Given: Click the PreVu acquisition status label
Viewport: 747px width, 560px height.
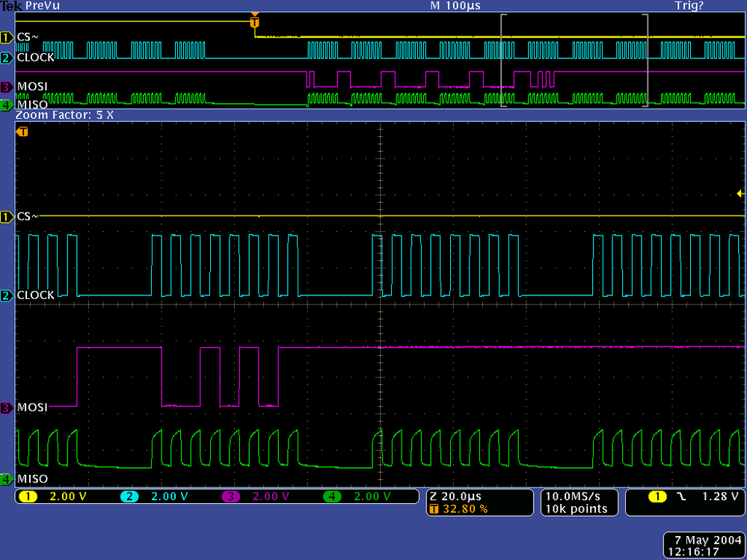Looking at the screenshot, I should pyautogui.click(x=43, y=6).
